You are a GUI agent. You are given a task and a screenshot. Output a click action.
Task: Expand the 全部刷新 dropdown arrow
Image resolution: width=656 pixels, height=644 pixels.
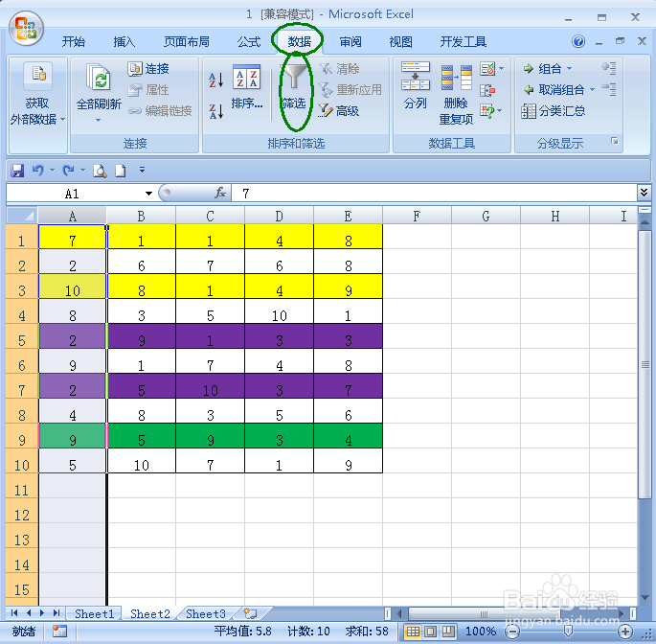tap(98, 120)
